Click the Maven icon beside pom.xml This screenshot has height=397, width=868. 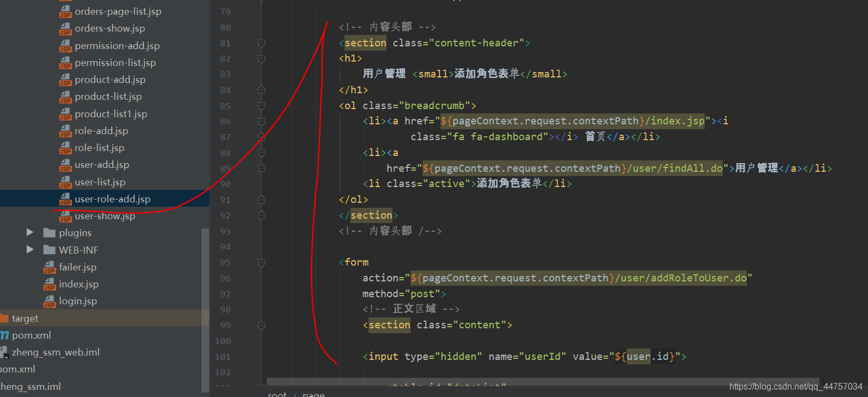4,335
